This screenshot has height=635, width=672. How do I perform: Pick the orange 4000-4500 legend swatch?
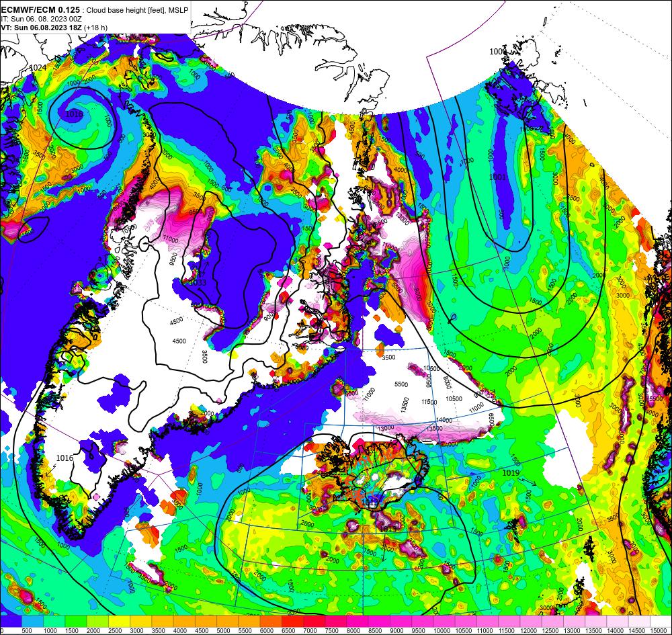184,622
